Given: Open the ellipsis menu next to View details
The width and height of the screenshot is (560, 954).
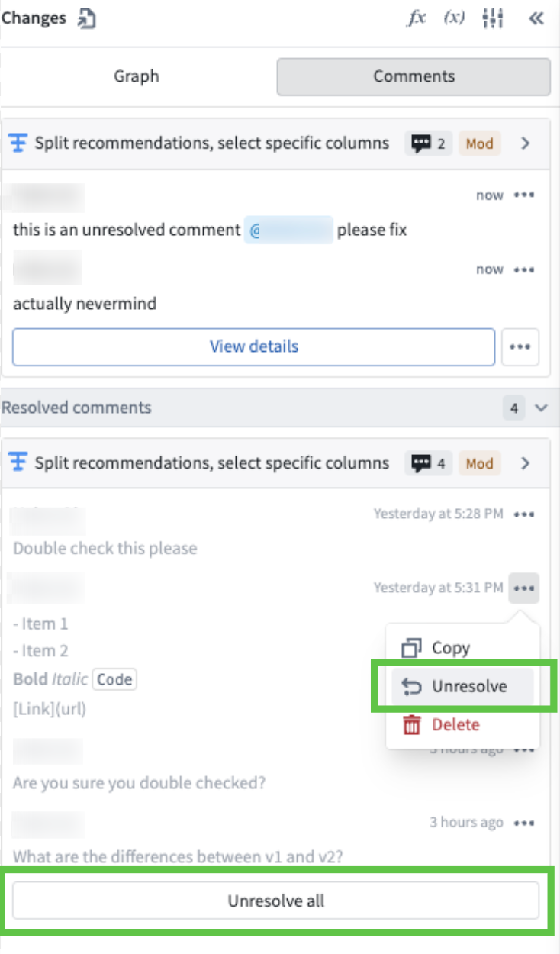Looking at the screenshot, I should (521, 347).
